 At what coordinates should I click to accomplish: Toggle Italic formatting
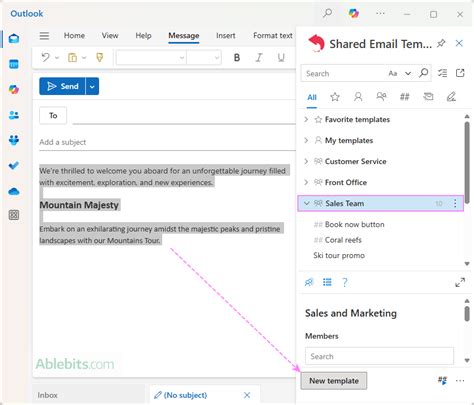pyautogui.click(x=259, y=58)
